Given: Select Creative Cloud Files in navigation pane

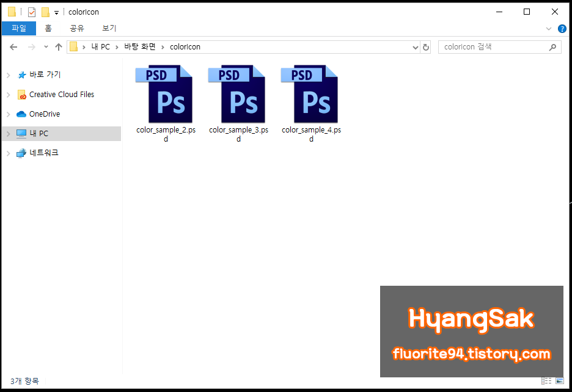Looking at the screenshot, I should coord(62,95).
